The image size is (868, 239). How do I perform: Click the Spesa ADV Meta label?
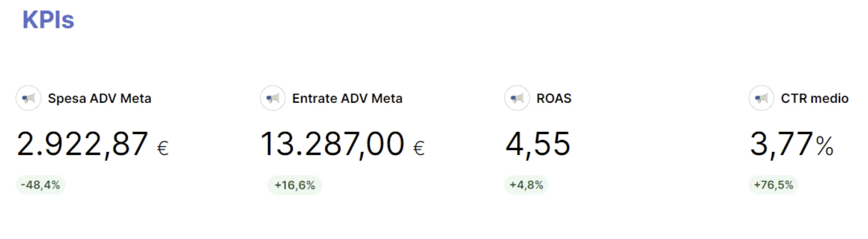pos(99,98)
